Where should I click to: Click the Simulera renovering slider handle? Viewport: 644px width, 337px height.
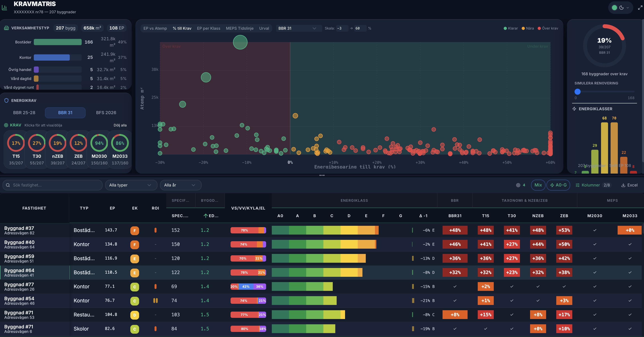click(578, 91)
